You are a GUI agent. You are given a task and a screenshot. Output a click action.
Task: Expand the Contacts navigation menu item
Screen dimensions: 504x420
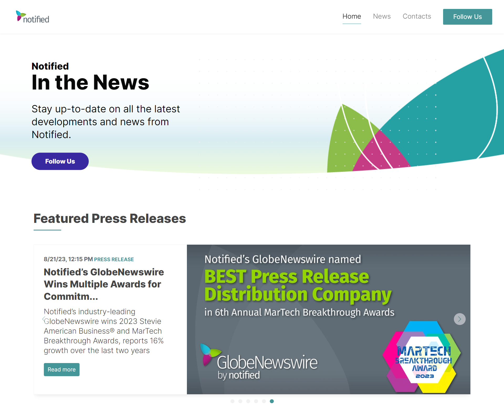(417, 17)
